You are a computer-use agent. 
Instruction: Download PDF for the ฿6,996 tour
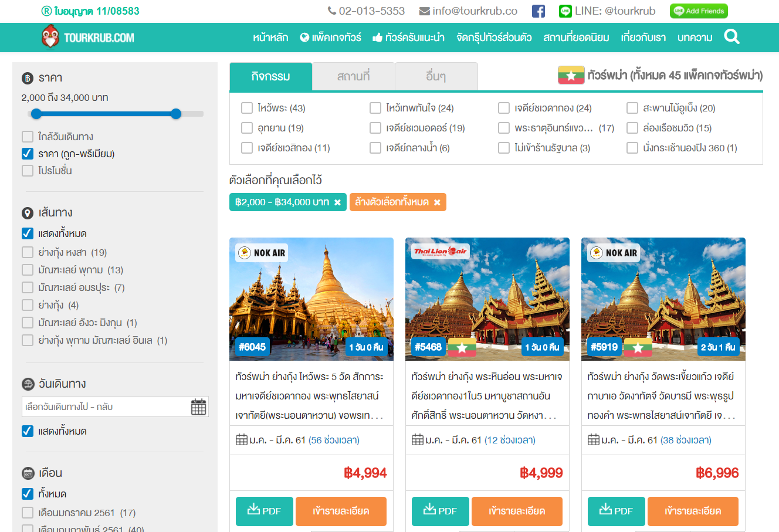[617, 511]
